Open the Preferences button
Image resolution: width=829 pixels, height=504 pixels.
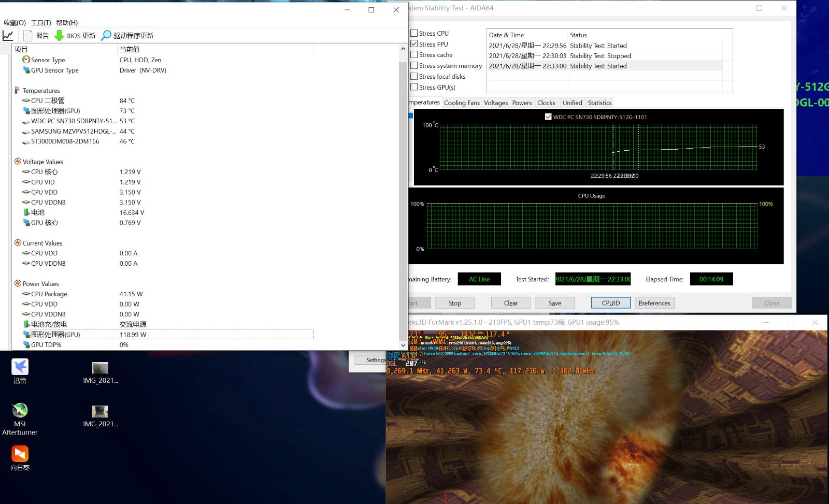tap(654, 303)
